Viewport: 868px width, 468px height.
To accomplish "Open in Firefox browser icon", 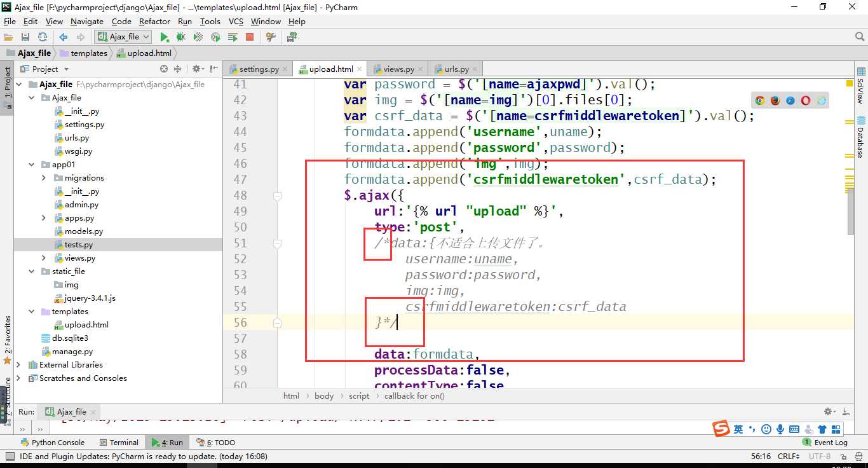I will point(775,100).
